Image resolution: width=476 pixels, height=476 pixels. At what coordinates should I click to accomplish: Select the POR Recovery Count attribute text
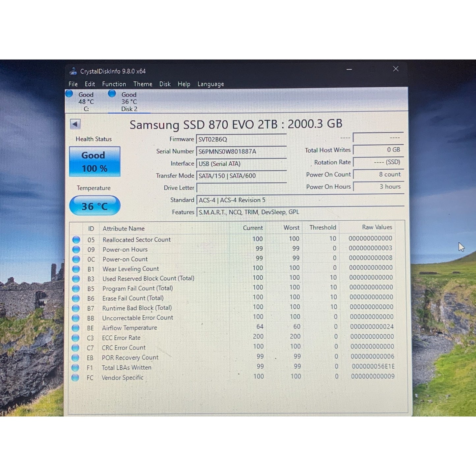pyautogui.click(x=130, y=357)
